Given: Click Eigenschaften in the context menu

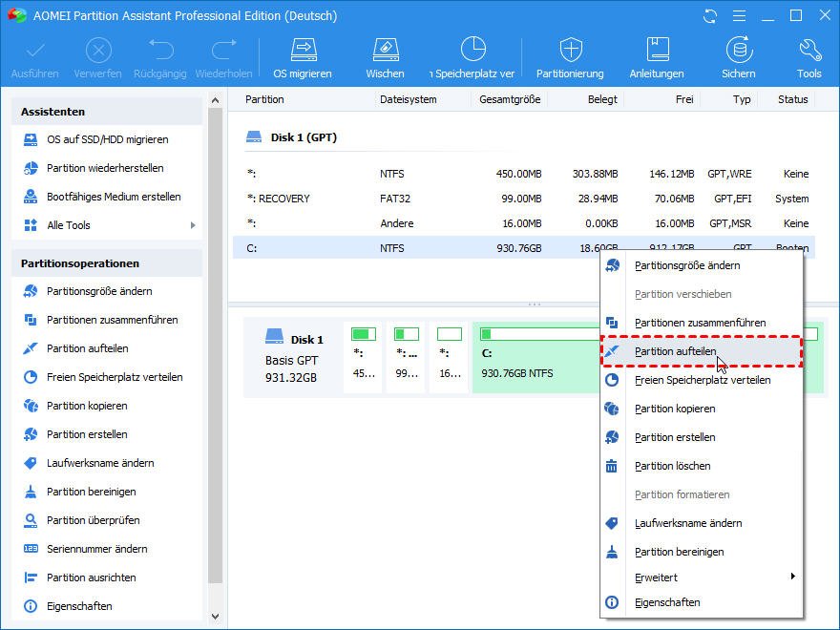Looking at the screenshot, I should [667, 602].
